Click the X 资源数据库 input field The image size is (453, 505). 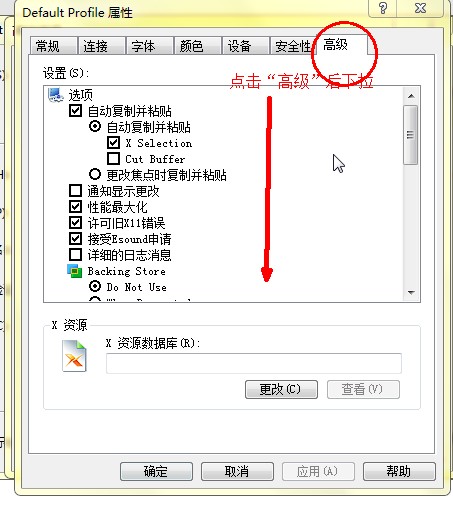pos(254,363)
